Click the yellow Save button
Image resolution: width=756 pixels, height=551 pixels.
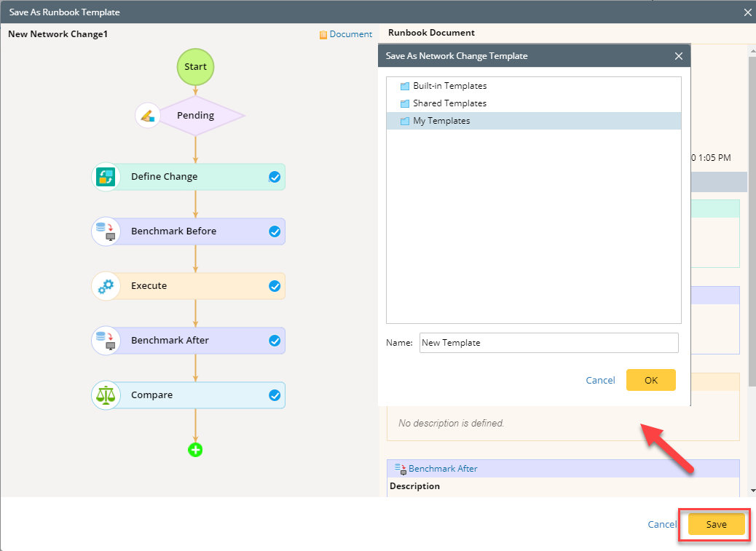coord(716,524)
